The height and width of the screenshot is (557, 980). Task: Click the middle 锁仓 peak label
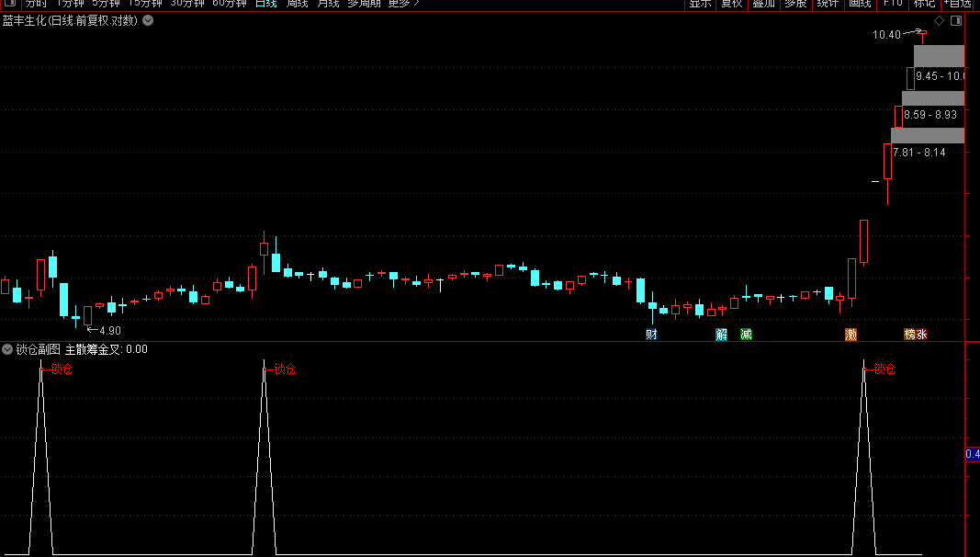285,369
